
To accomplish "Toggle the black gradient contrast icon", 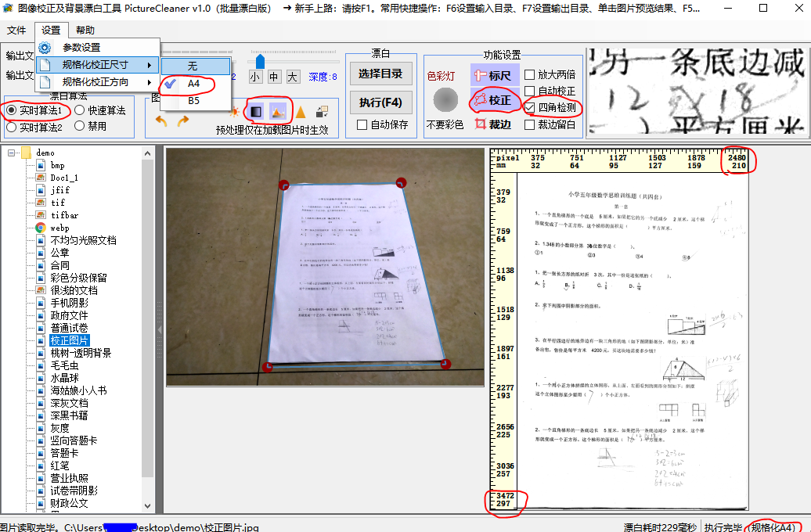I will point(256,112).
